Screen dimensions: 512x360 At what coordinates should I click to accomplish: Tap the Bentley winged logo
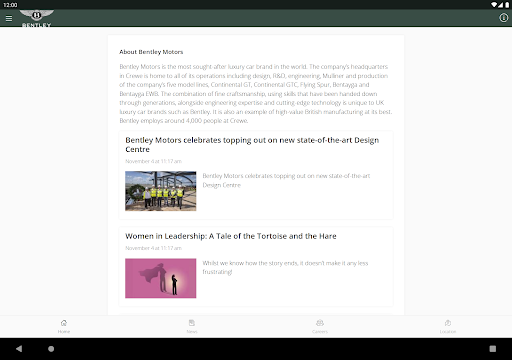click(36, 18)
